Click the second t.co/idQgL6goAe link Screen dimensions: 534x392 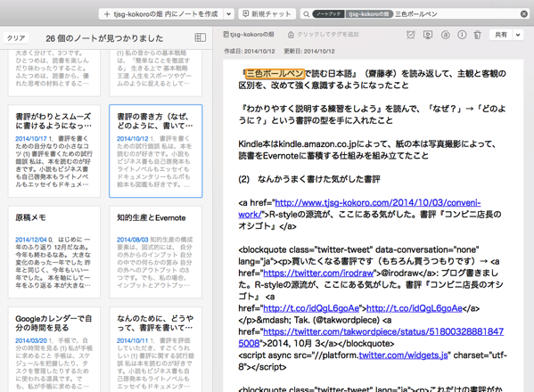[x=415, y=308]
